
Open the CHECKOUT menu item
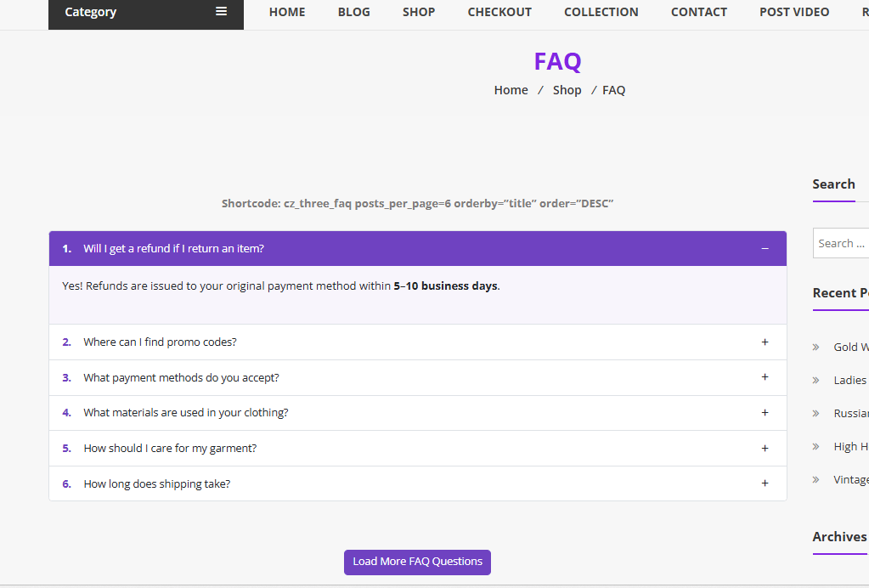(x=499, y=12)
